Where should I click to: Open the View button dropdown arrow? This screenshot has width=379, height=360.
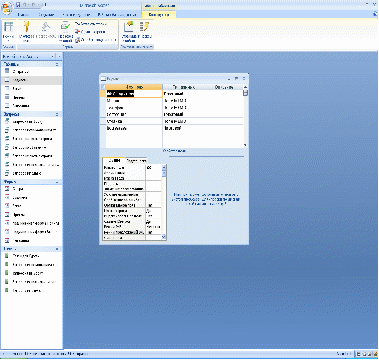[x=8, y=41]
